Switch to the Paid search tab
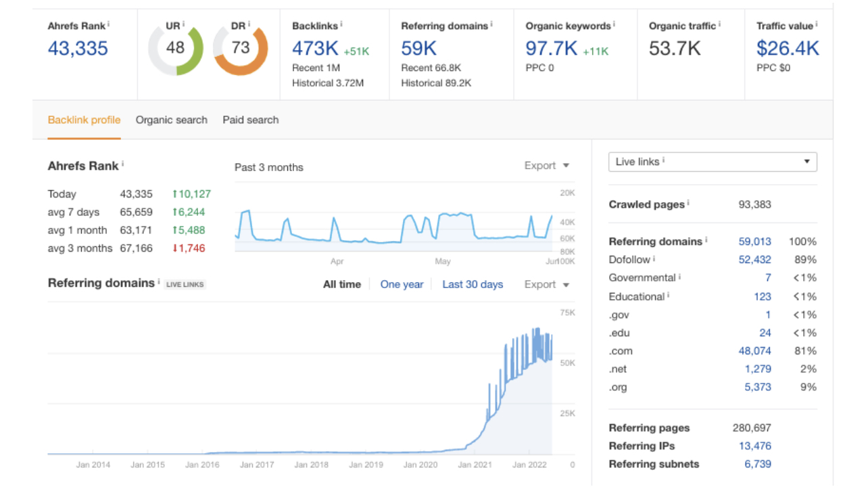The height and width of the screenshot is (487, 868). pyautogui.click(x=251, y=120)
